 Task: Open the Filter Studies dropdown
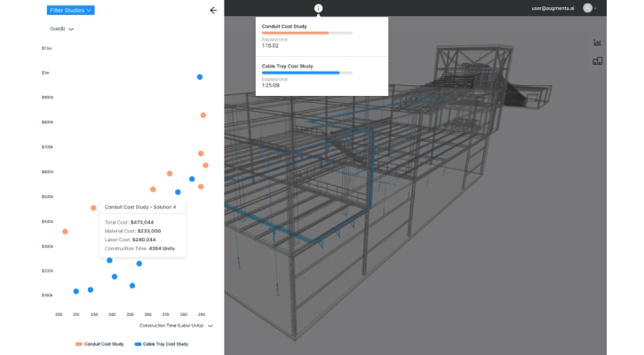[70, 11]
